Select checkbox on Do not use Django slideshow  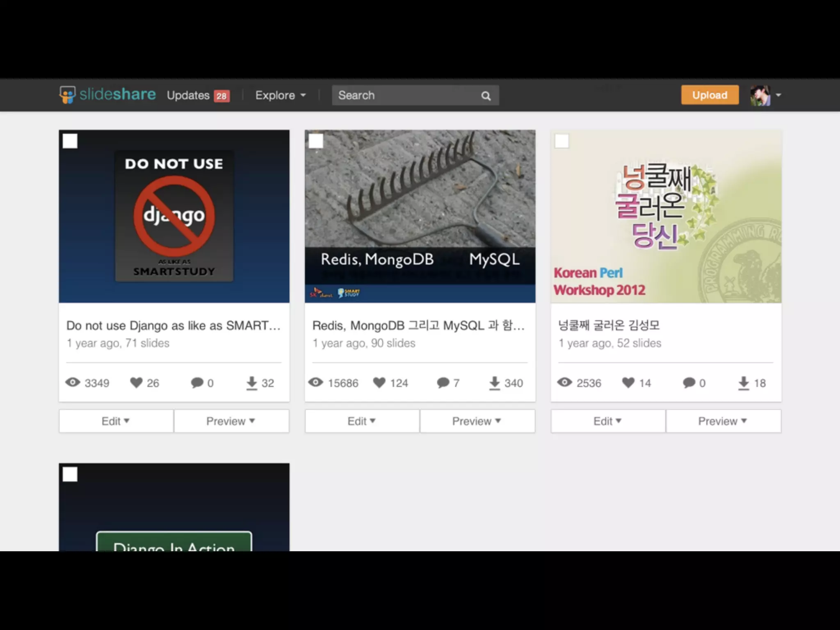[70, 141]
